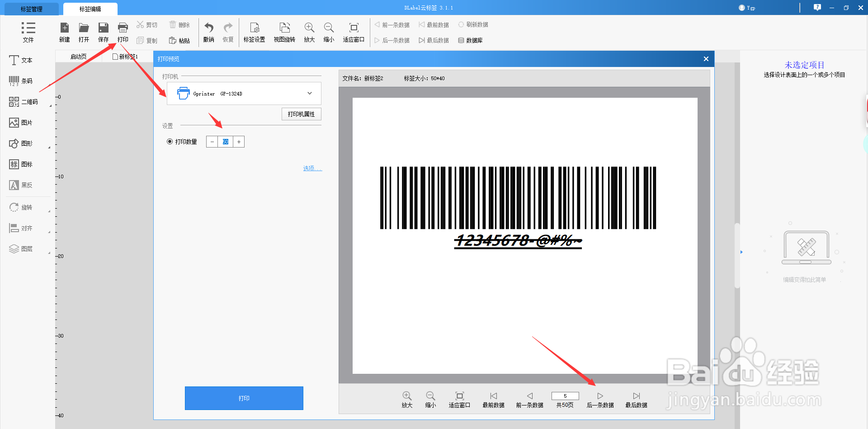Open the 数据库 database tool

[x=470, y=40]
